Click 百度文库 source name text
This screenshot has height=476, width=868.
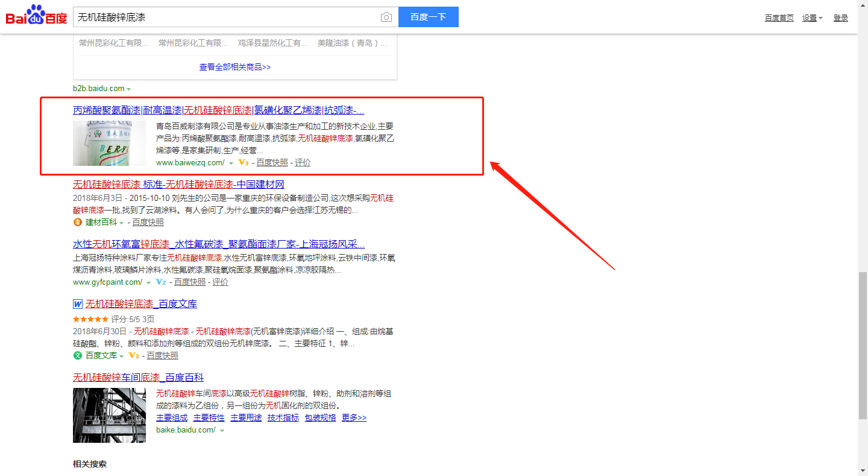(101, 355)
